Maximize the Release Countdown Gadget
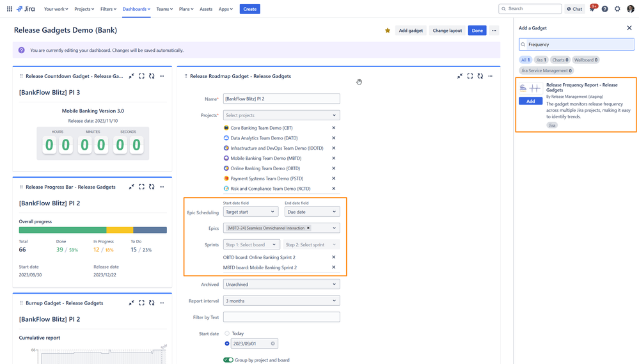The image size is (639, 364). (x=141, y=76)
